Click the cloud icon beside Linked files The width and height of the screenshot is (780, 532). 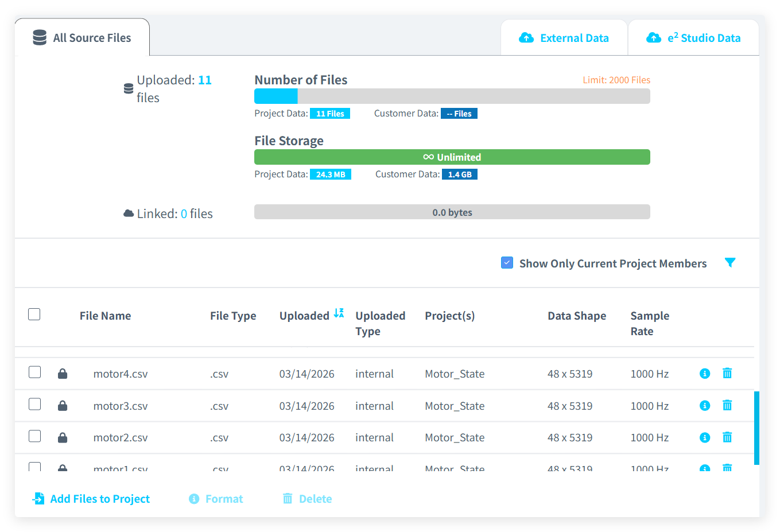pyautogui.click(x=129, y=213)
